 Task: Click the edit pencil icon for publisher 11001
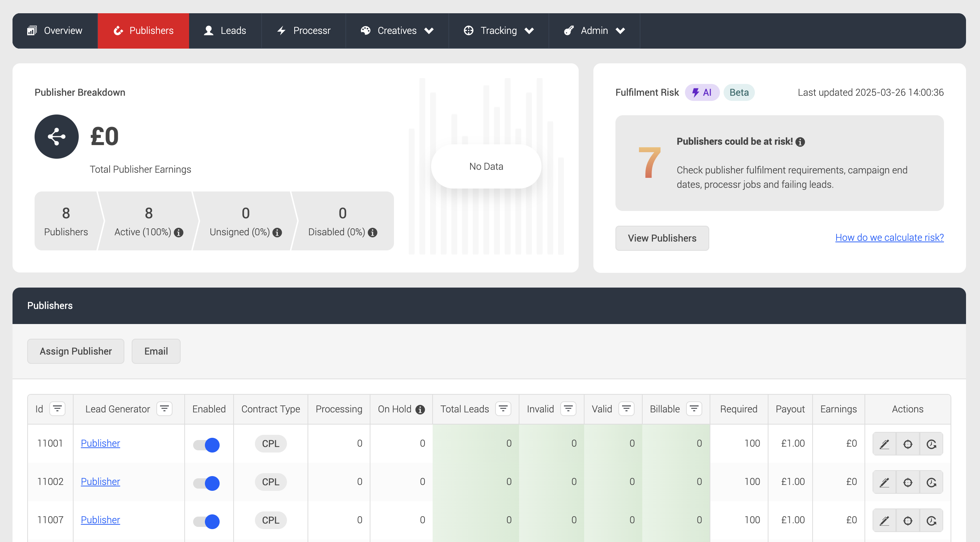884,444
